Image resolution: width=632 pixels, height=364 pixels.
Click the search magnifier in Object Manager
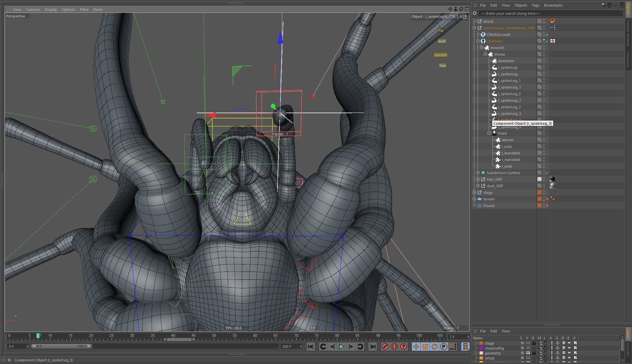click(603, 5)
